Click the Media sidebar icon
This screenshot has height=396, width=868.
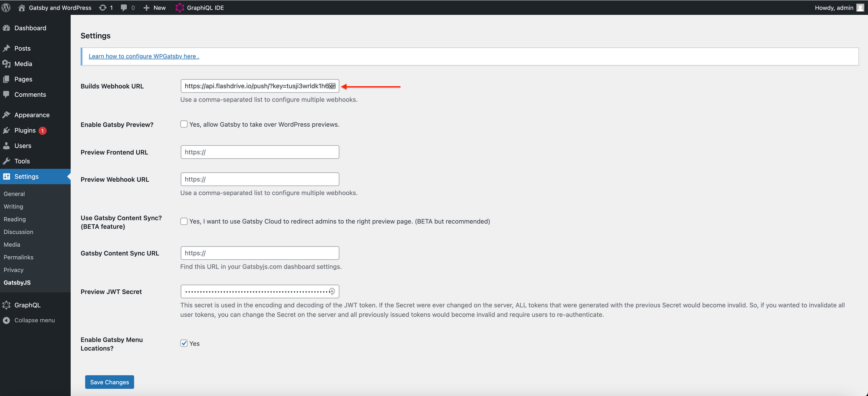[x=7, y=64]
